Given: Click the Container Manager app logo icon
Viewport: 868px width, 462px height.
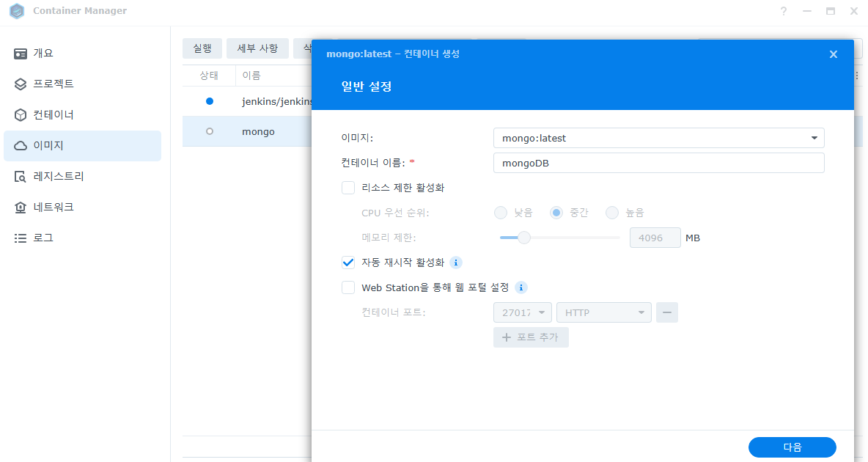Looking at the screenshot, I should click(x=17, y=11).
